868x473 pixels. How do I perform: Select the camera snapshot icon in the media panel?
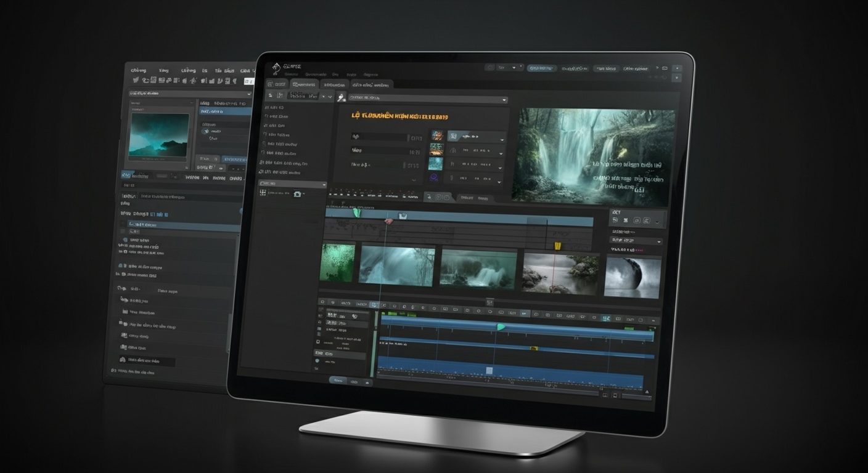click(x=297, y=195)
